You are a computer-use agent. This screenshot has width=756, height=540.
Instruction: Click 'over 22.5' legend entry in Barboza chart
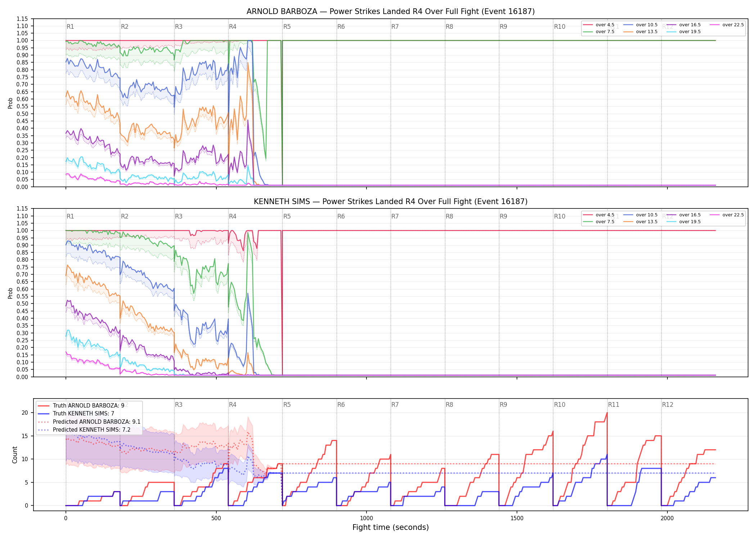click(726, 25)
